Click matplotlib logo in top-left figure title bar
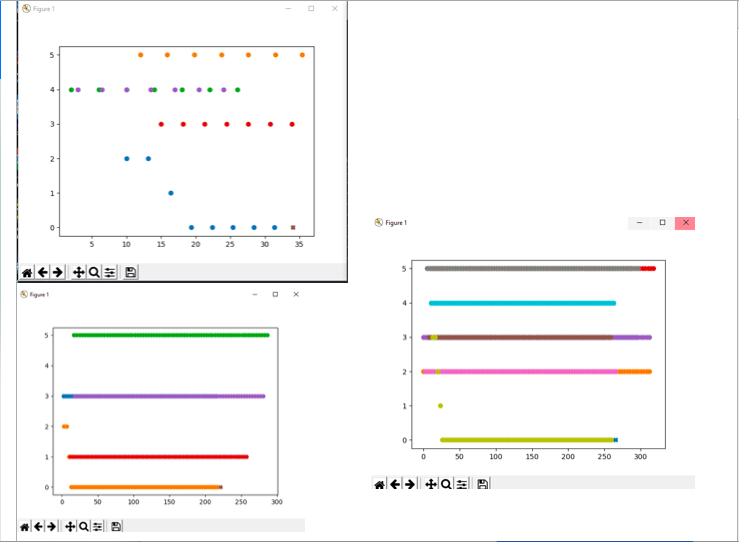This screenshot has height=542, width=739. 26,8
